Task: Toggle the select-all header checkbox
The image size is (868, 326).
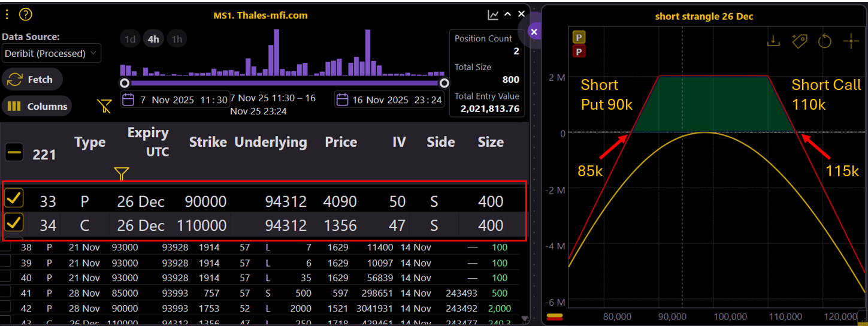Action: tap(14, 153)
